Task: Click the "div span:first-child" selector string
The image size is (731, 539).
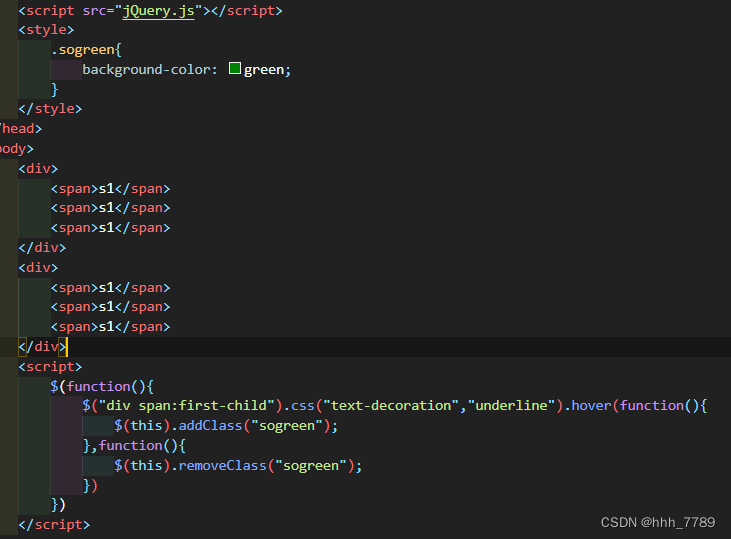Action: point(186,406)
